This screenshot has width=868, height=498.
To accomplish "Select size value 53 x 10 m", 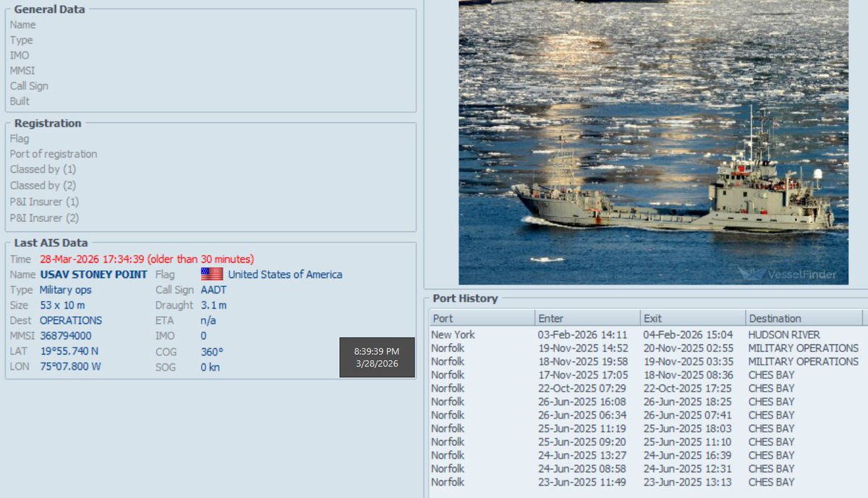I will (62, 305).
